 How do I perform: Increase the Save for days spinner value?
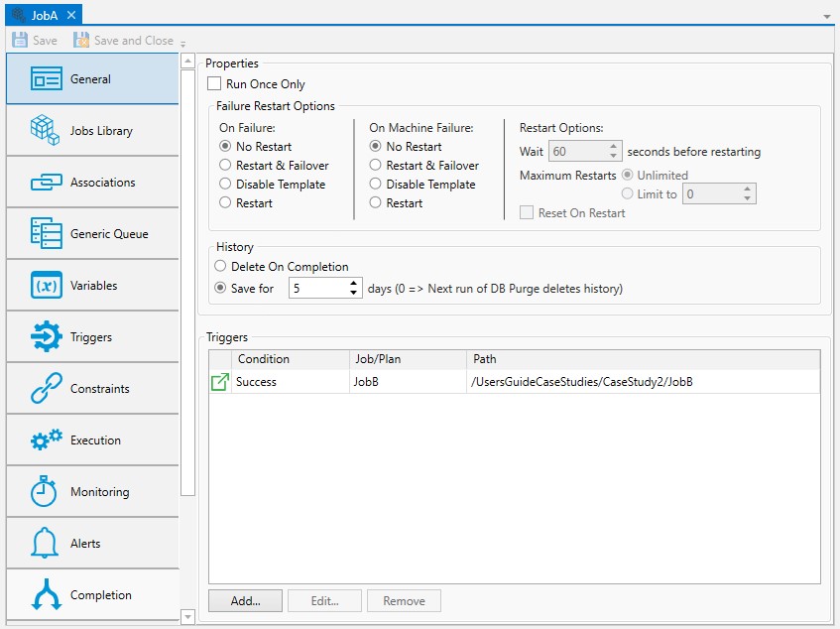click(x=355, y=284)
